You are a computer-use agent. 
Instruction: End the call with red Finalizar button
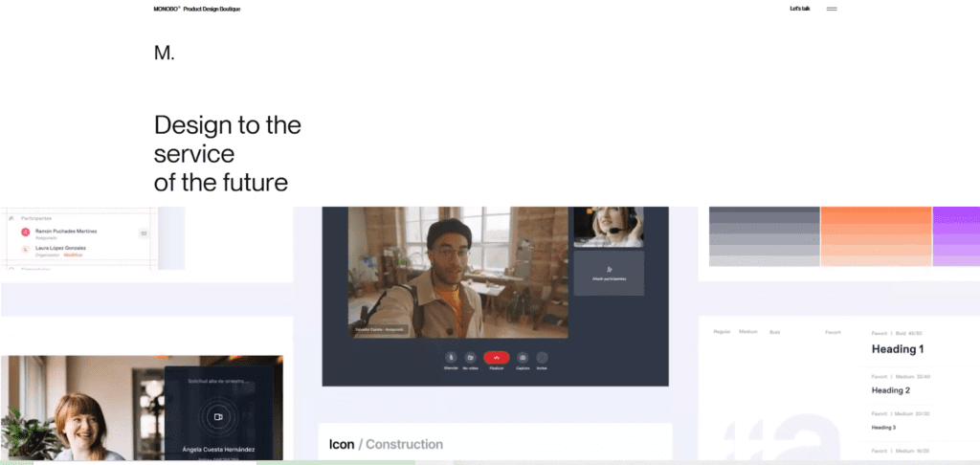[497, 358]
